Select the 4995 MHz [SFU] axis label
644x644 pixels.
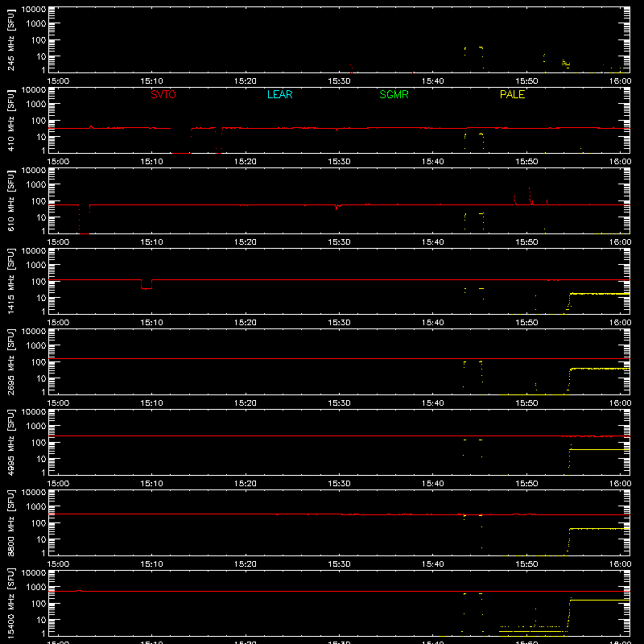(x=10, y=442)
